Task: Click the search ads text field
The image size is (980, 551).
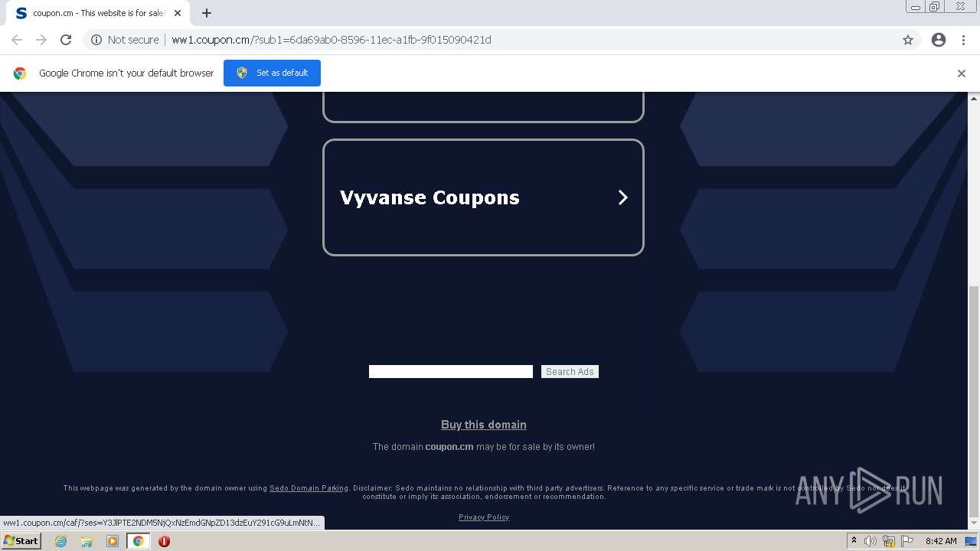Action: click(451, 371)
